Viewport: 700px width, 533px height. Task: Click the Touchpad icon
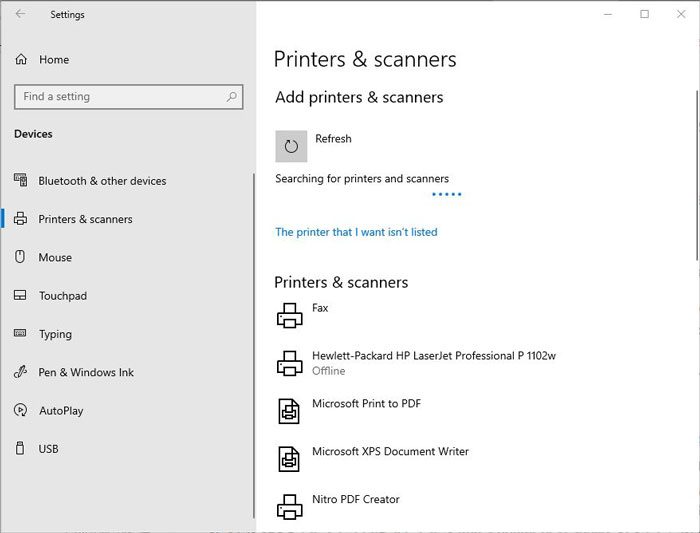pos(20,295)
